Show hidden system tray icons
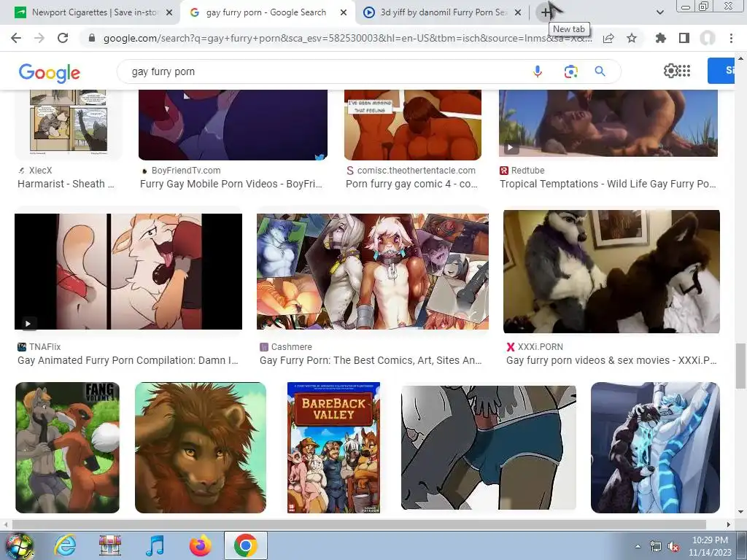This screenshot has height=560, width=747. [x=638, y=547]
